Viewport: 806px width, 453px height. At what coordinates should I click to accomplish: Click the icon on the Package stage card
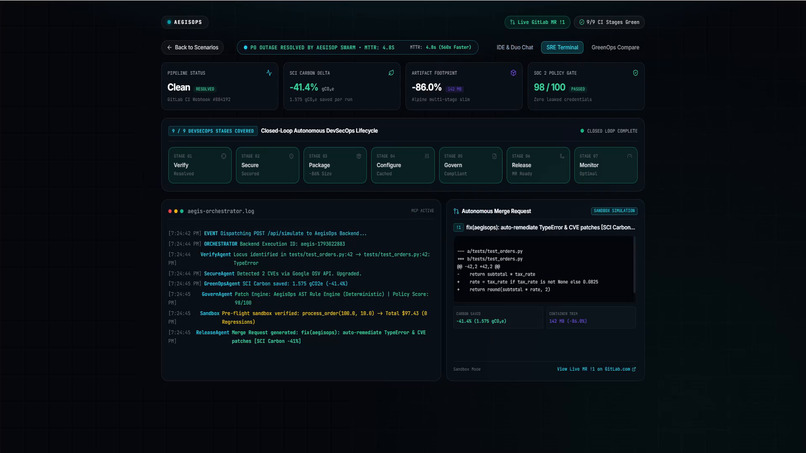click(359, 156)
